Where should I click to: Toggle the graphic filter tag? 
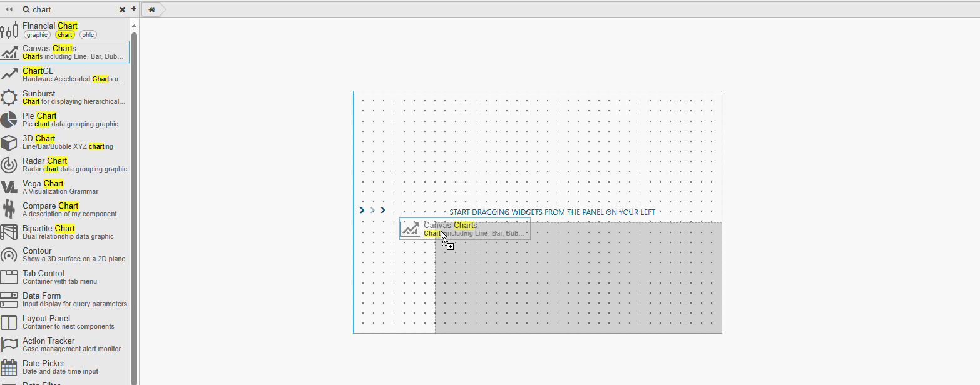click(x=37, y=34)
